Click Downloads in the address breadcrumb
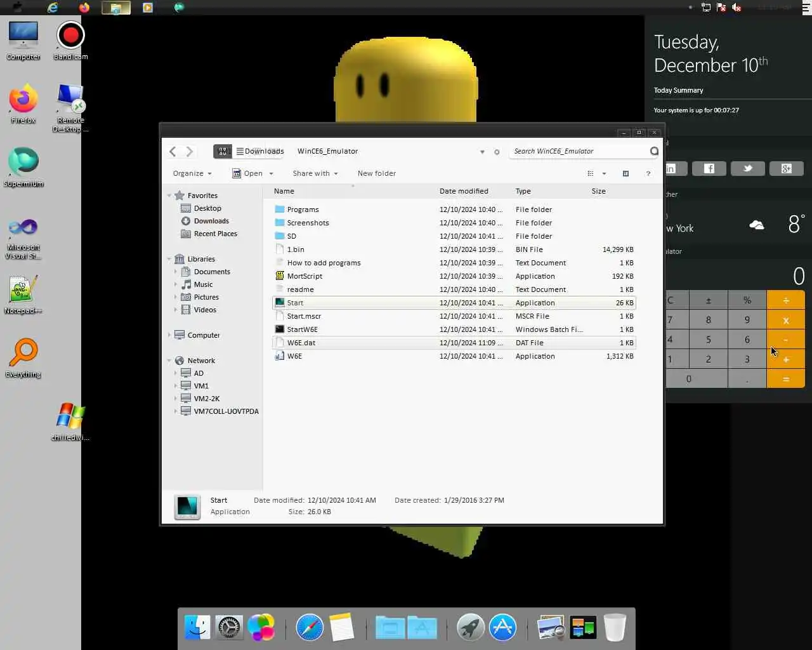812x650 pixels. 265,151
